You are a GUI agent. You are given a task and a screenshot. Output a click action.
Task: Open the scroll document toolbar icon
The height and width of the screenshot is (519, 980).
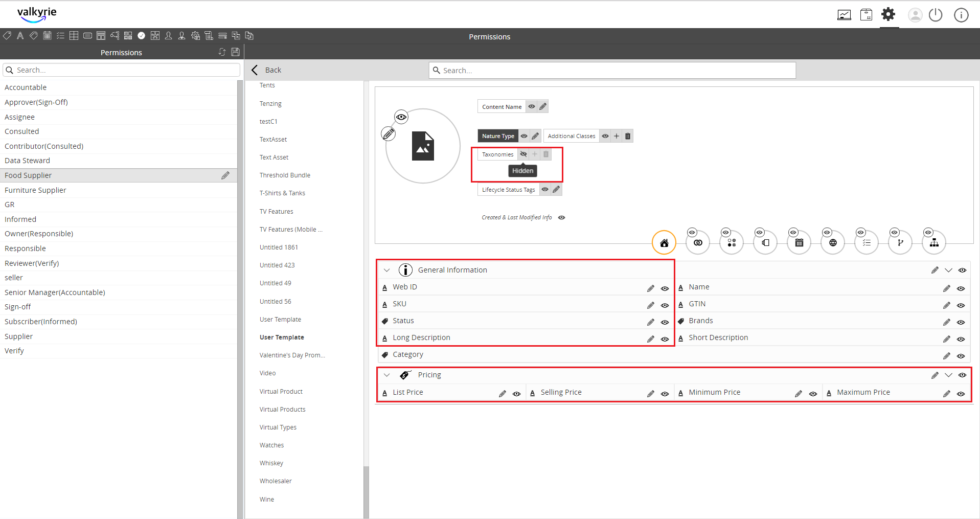coord(209,36)
